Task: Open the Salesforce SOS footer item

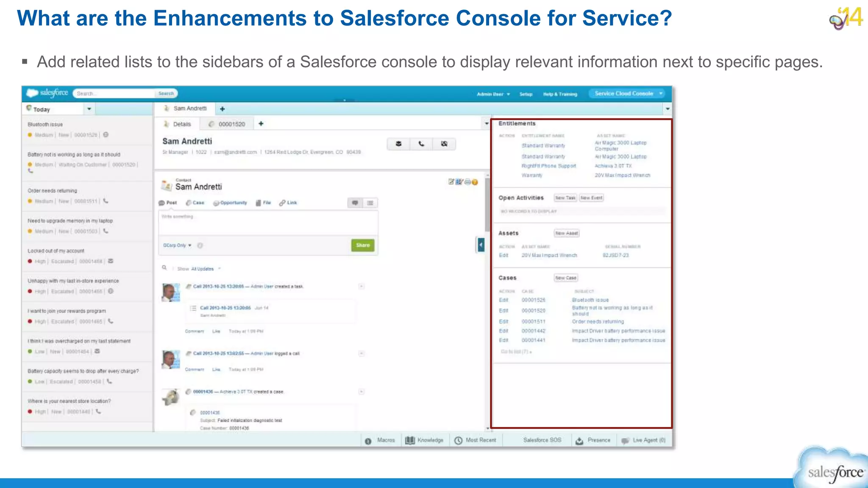Action: [542, 440]
